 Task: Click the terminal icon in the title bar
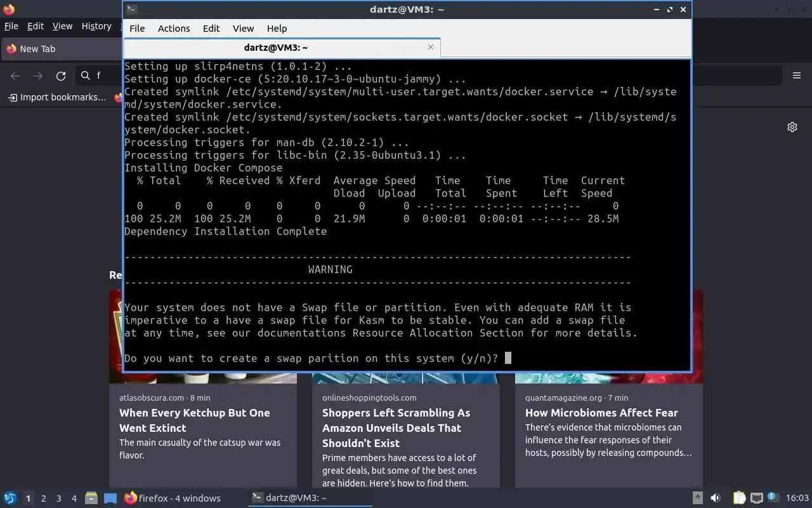point(131,9)
